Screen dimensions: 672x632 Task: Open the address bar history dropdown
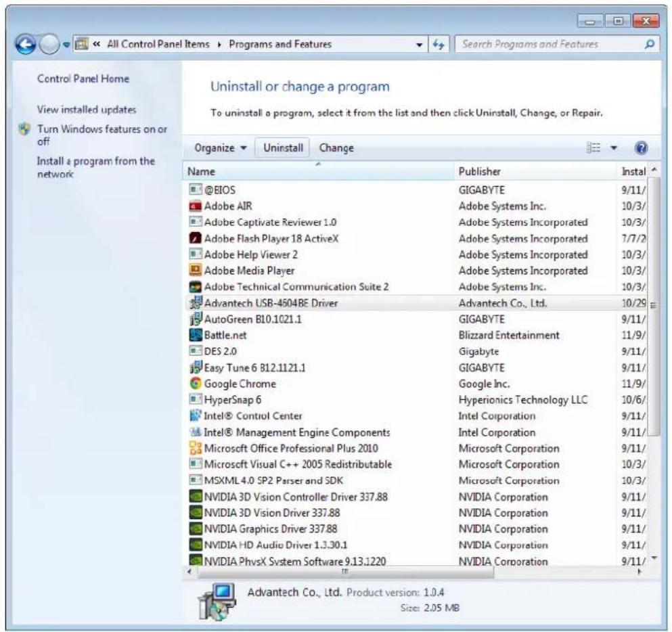click(419, 45)
